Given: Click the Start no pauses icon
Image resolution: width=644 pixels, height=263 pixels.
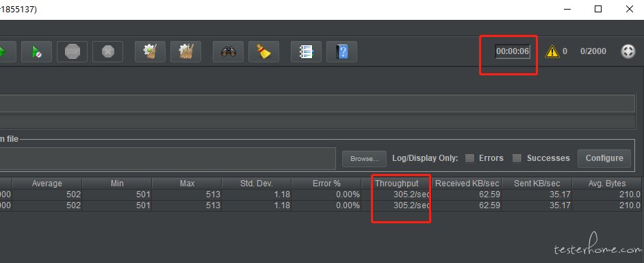Looking at the screenshot, I should (x=36, y=51).
